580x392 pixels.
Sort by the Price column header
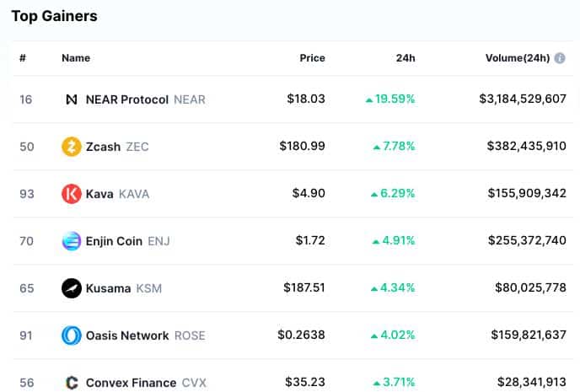pyautogui.click(x=312, y=58)
